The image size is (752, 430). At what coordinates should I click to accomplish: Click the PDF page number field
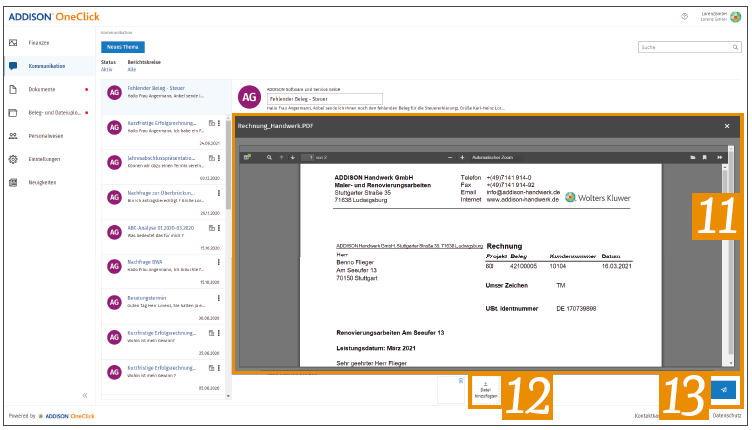[307, 157]
